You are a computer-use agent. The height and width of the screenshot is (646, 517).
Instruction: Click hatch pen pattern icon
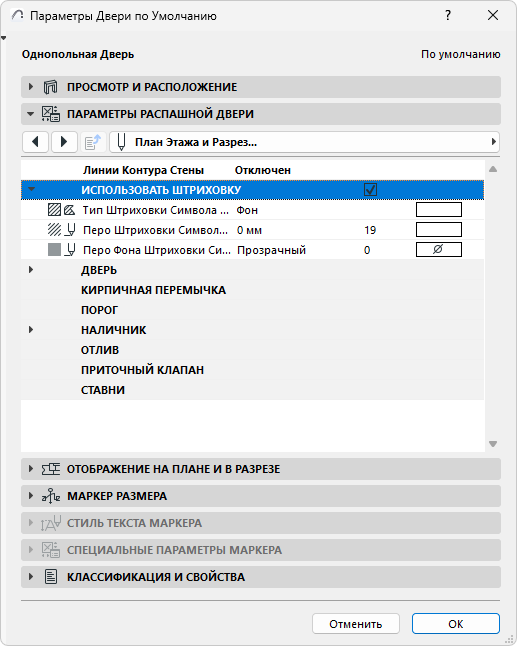(54, 229)
